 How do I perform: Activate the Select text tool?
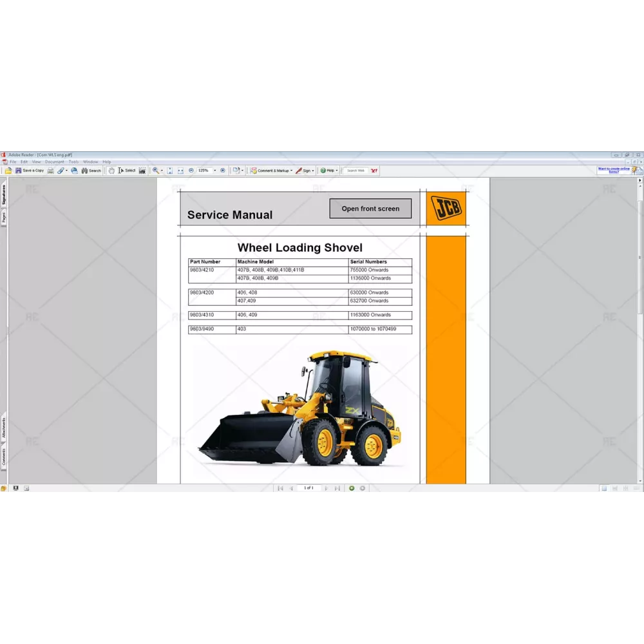127,171
